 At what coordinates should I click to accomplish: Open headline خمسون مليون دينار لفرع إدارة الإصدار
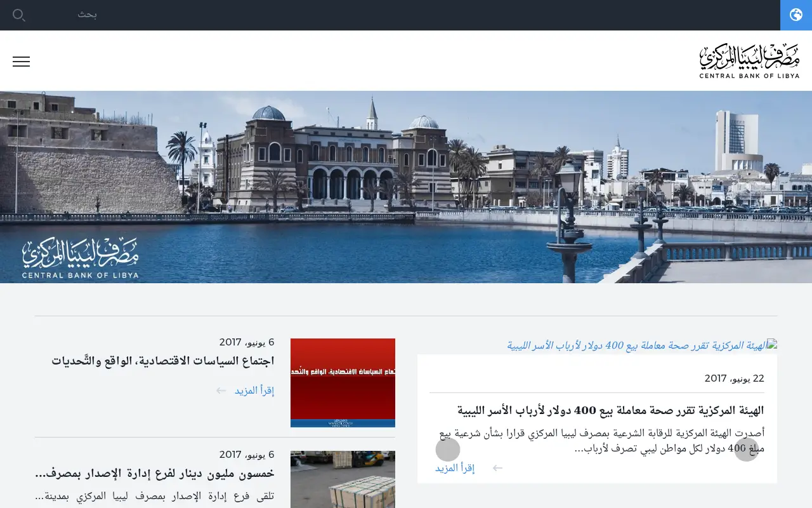[155, 474]
